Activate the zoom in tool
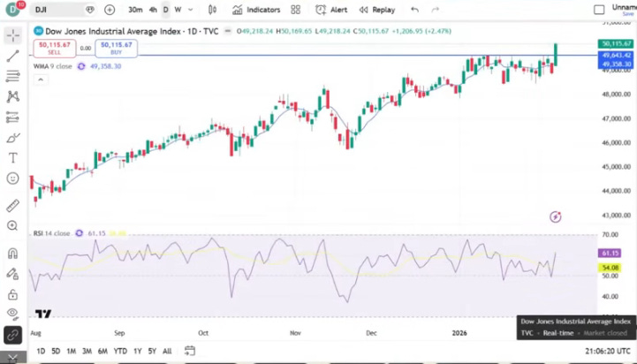The width and height of the screenshot is (637, 364). (x=12, y=225)
